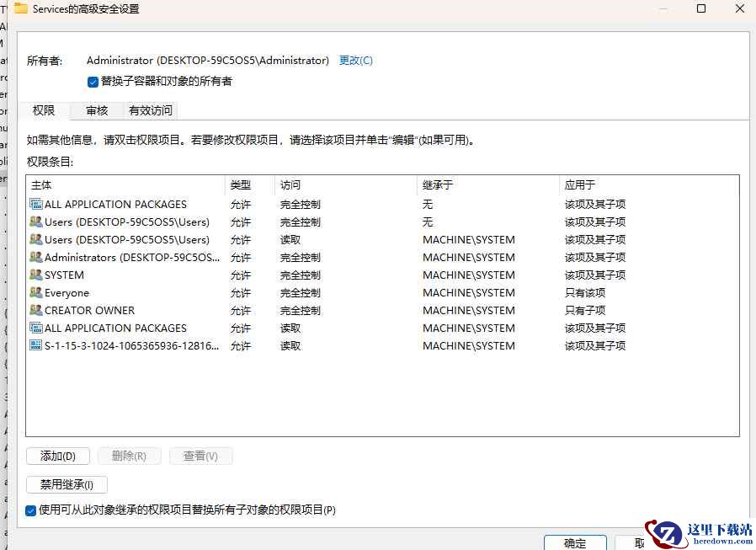Select Users entry with 完全控制 access
756x550 pixels.
coord(127,222)
